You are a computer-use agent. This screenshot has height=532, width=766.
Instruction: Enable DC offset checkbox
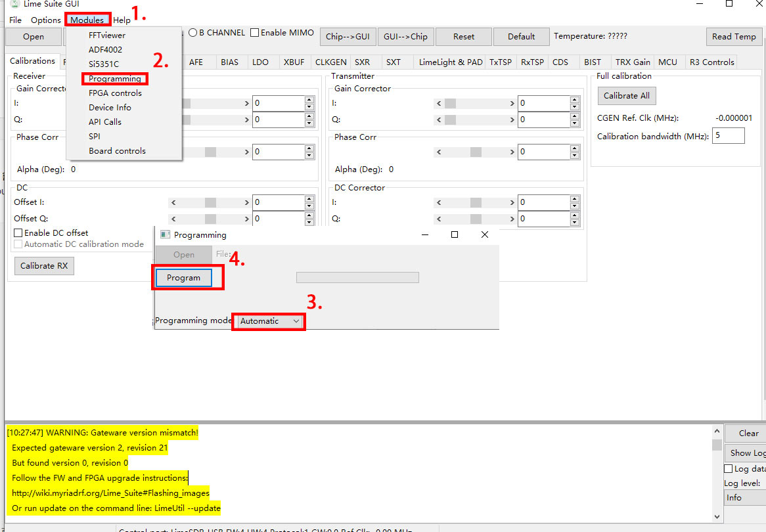coord(18,233)
